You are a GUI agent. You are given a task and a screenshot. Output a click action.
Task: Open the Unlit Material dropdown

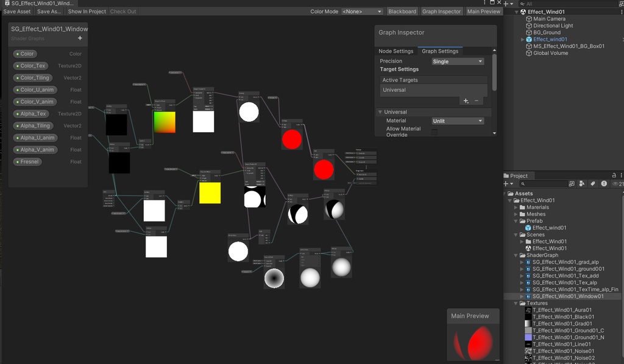pyautogui.click(x=458, y=121)
